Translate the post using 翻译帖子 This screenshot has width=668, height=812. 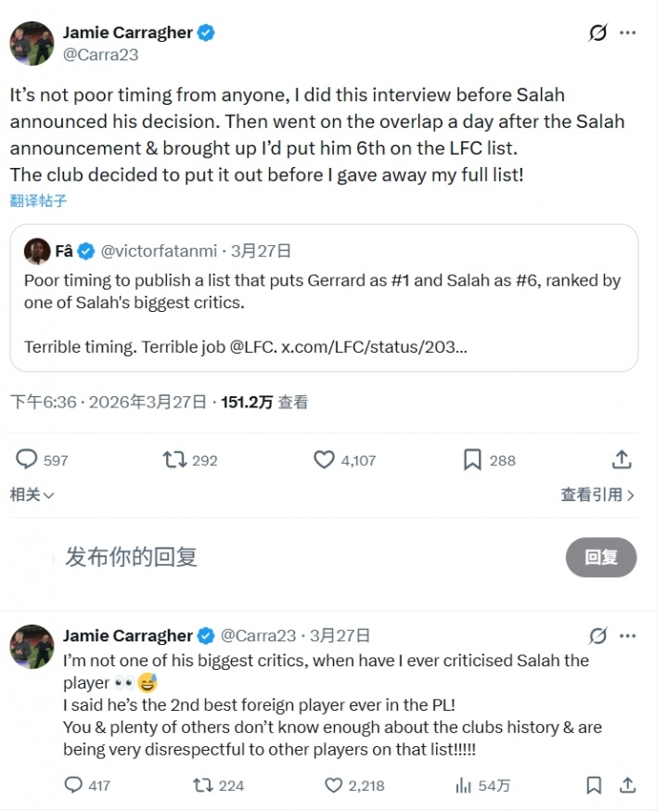tap(37, 200)
